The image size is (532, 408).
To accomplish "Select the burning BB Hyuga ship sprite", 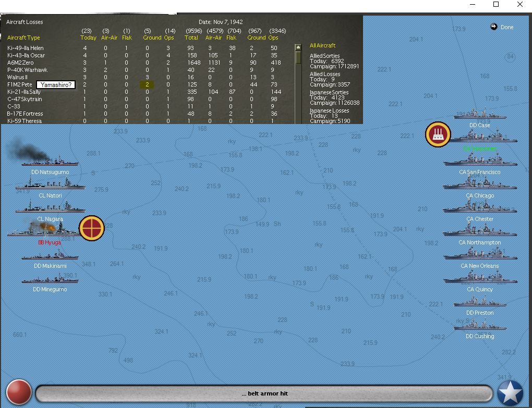I will (44, 229).
